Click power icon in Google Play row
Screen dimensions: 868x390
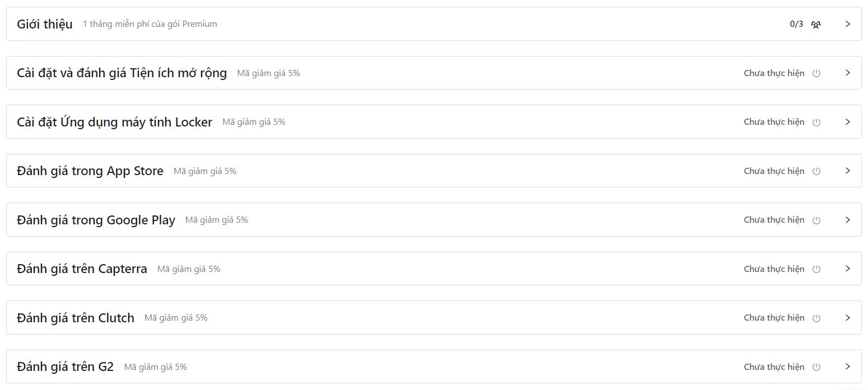pyautogui.click(x=816, y=220)
